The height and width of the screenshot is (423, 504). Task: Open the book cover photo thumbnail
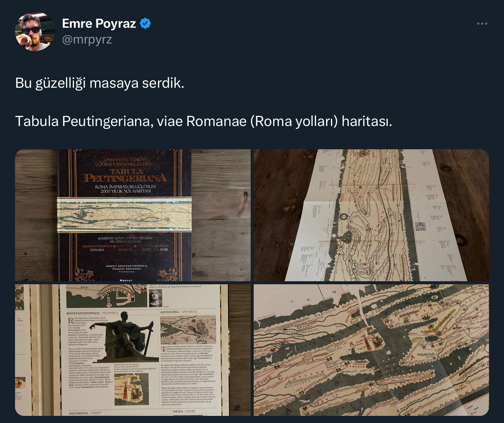tap(132, 215)
